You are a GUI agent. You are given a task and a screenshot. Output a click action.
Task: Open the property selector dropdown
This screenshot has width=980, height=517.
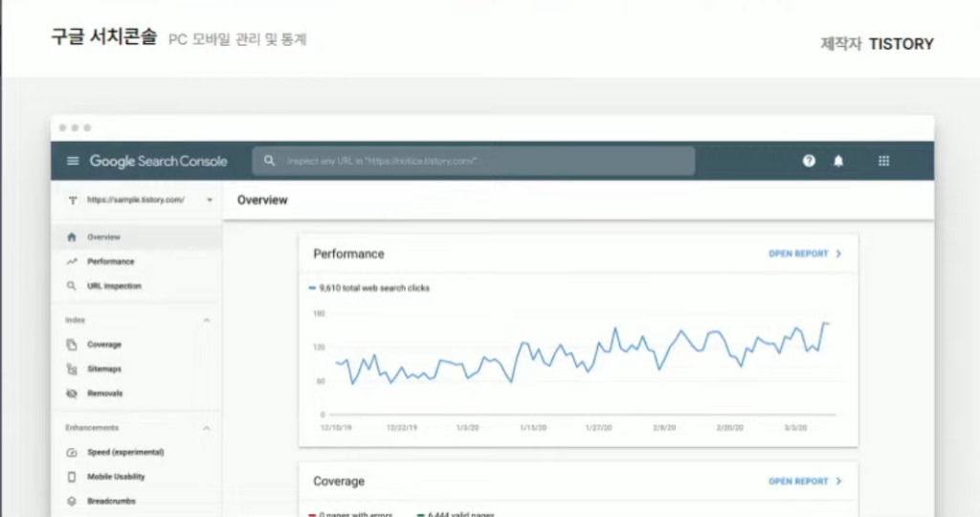(209, 200)
